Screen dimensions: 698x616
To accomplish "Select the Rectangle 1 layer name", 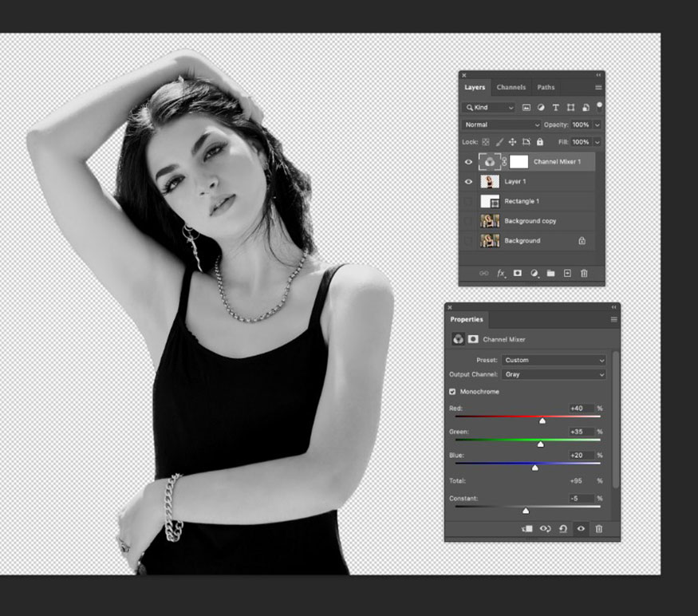I will 522,201.
